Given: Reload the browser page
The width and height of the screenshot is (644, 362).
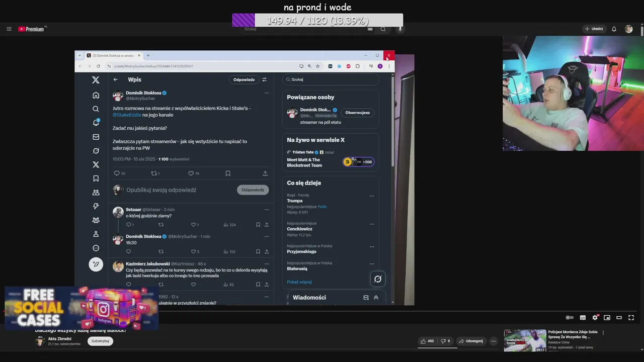Looking at the screenshot, I should 98,66.
